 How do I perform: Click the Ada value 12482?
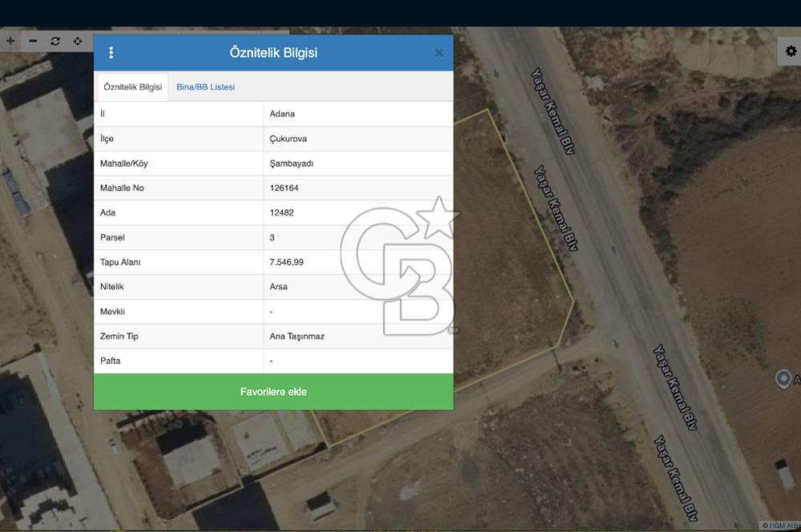click(x=281, y=212)
